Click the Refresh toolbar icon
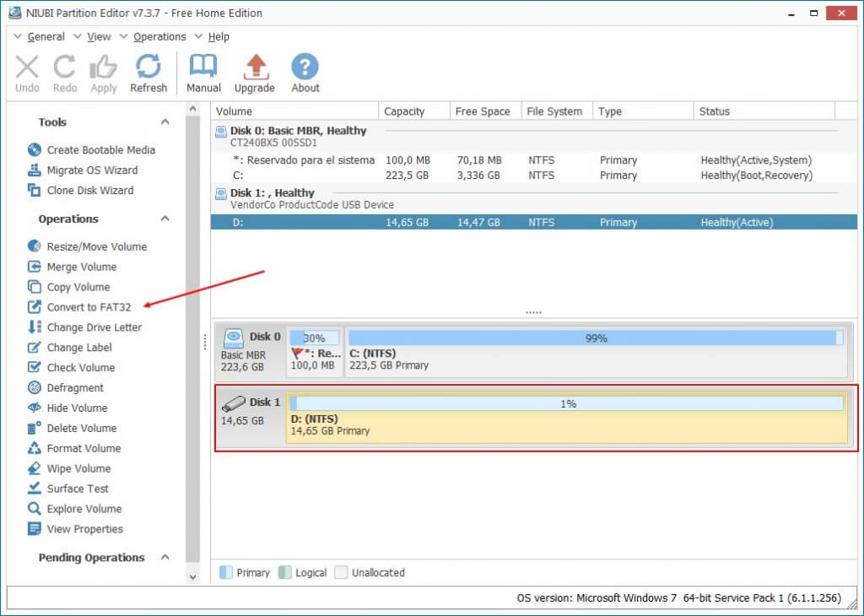This screenshot has width=864, height=616. [148, 67]
